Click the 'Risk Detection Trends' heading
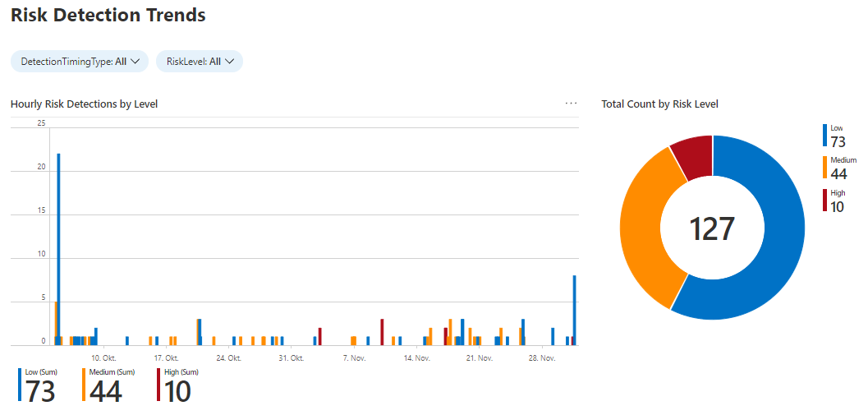The image size is (868, 415). pos(108,15)
